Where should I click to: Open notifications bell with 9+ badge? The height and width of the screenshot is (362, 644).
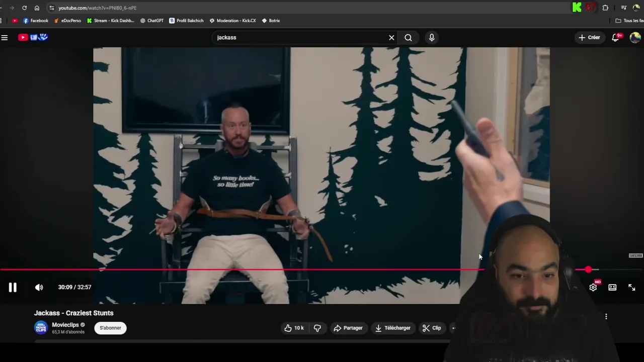[x=616, y=37]
